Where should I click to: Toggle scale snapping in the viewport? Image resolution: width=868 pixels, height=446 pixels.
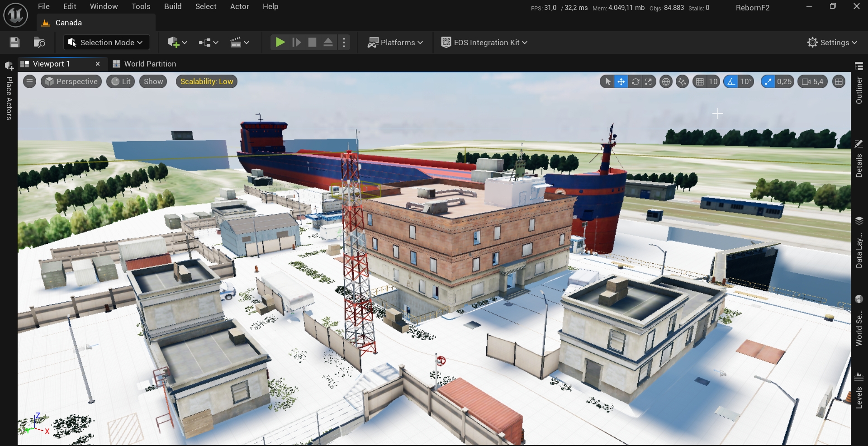pyautogui.click(x=768, y=82)
